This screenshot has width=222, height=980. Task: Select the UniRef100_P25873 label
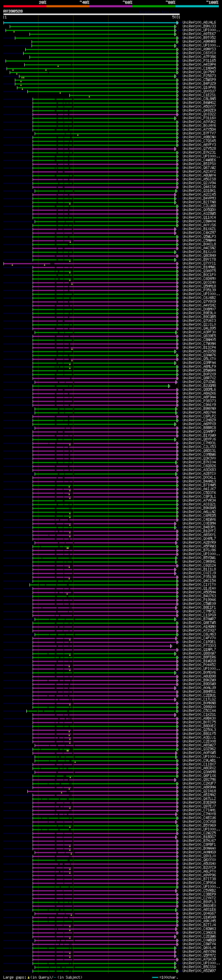(199, 76)
